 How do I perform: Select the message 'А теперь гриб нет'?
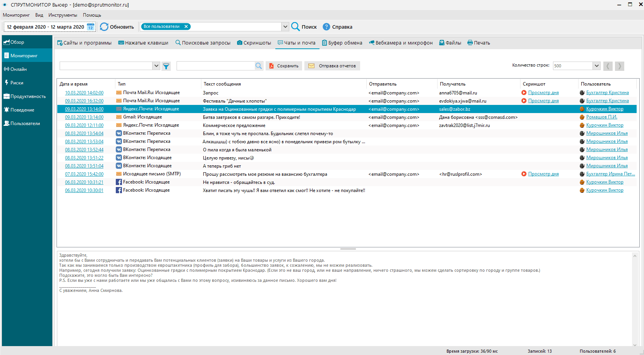coord(222,166)
